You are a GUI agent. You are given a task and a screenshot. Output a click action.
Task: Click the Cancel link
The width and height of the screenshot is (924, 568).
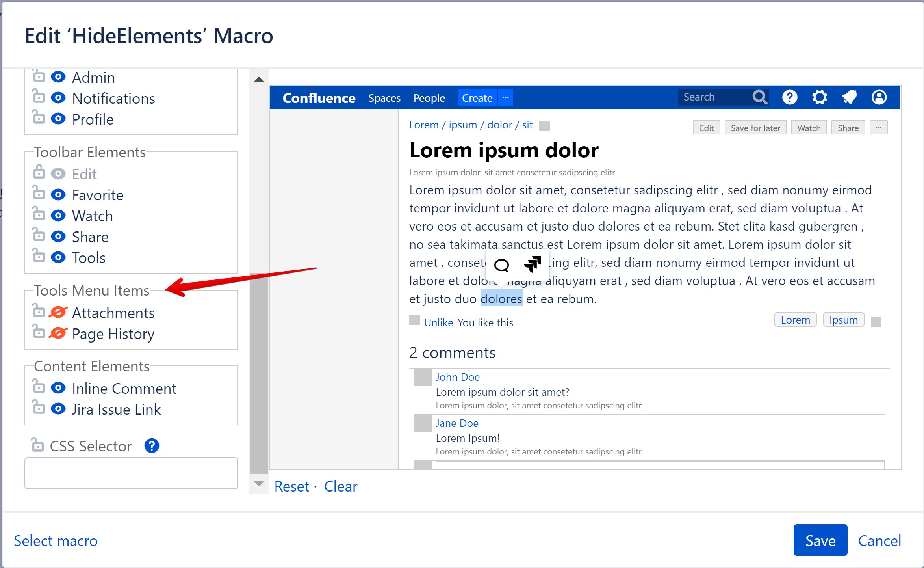879,541
